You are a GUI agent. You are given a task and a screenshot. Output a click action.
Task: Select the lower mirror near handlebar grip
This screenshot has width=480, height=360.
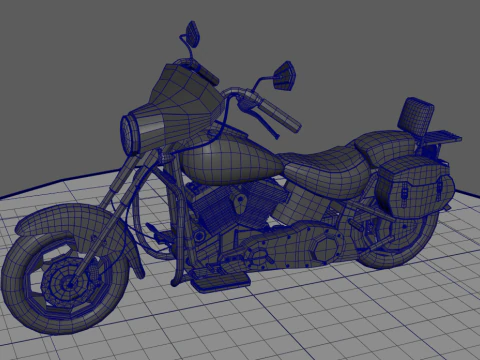284,75
